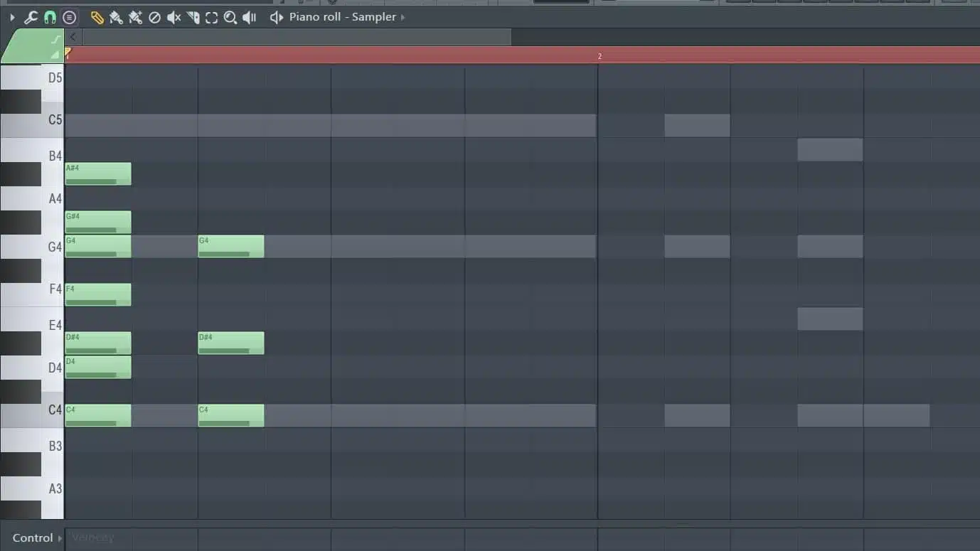Select the Paint brush tool

tap(116, 17)
